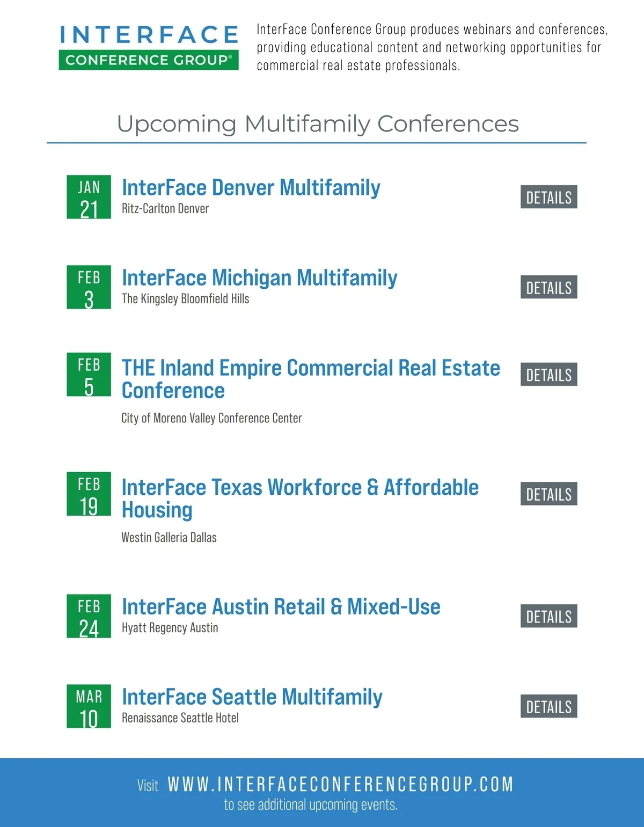Click the FEB 19 date badge
The width and height of the screenshot is (644, 827).
pyautogui.click(x=89, y=494)
